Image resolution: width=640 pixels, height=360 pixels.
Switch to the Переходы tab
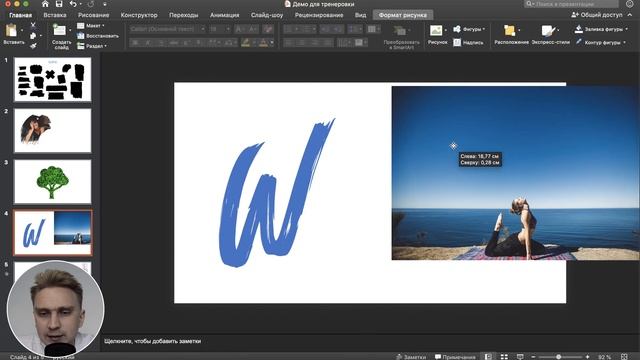coord(184,15)
